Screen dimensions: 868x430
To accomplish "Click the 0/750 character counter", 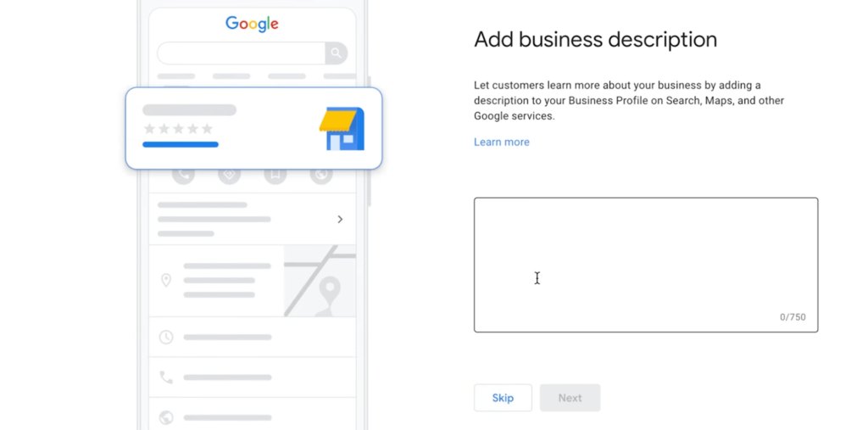I will pyautogui.click(x=793, y=317).
